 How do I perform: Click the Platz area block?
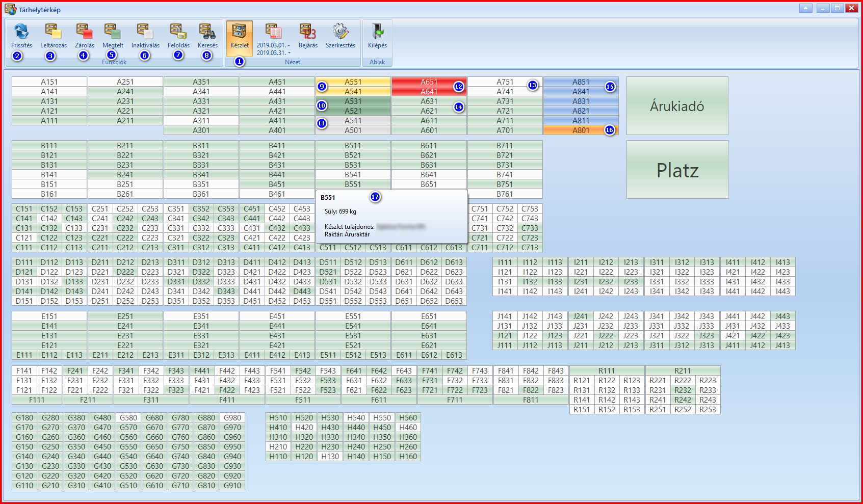tap(677, 170)
